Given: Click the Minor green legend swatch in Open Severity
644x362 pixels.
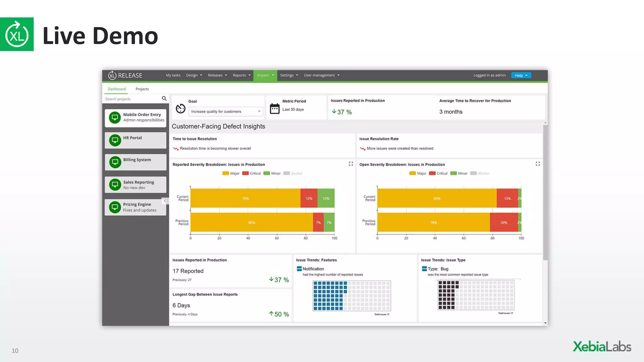Looking at the screenshot, I should point(453,173).
